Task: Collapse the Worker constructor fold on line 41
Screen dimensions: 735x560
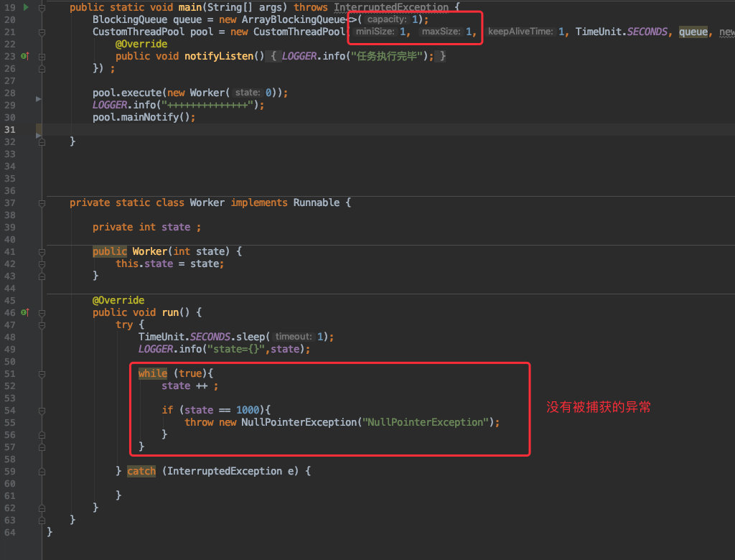Action: click(42, 252)
